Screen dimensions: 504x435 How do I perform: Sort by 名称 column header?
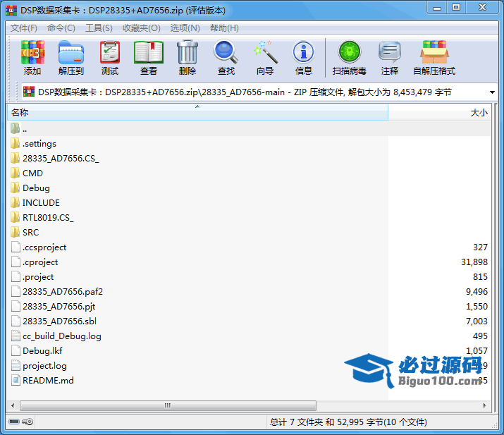click(20, 113)
